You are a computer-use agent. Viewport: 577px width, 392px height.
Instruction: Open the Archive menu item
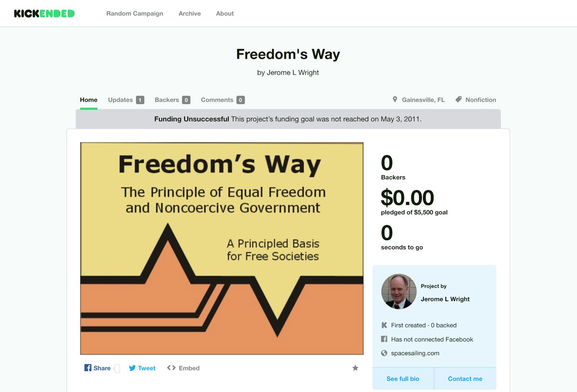190,14
